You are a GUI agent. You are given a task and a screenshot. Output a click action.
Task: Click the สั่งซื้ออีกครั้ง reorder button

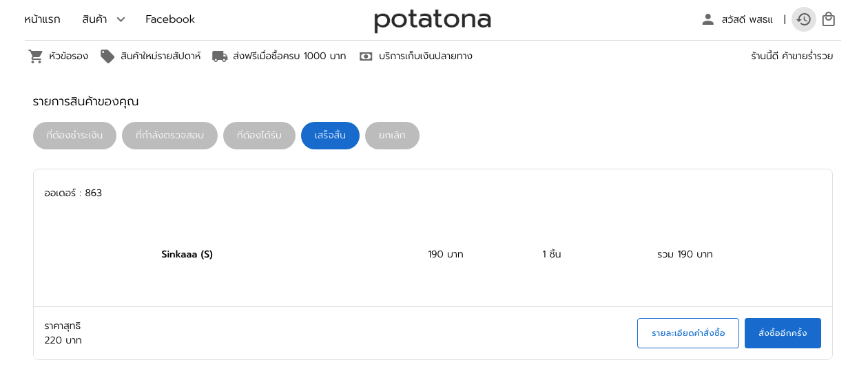(x=783, y=333)
